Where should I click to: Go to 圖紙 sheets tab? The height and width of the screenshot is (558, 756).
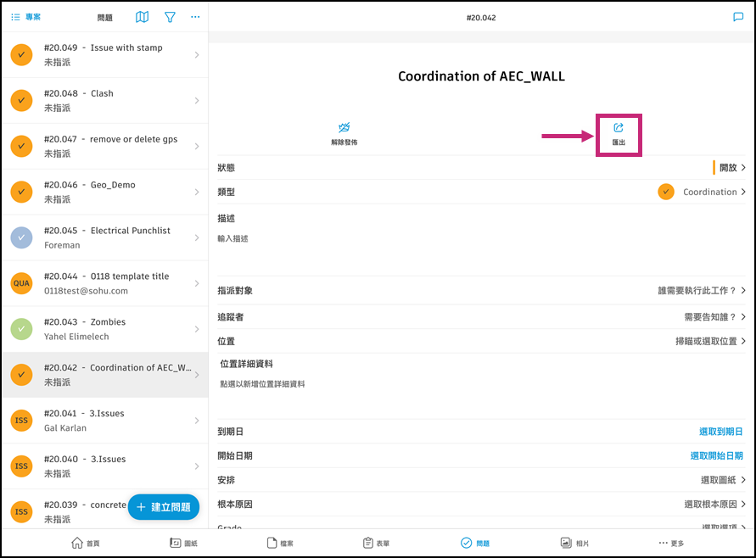[x=183, y=543]
